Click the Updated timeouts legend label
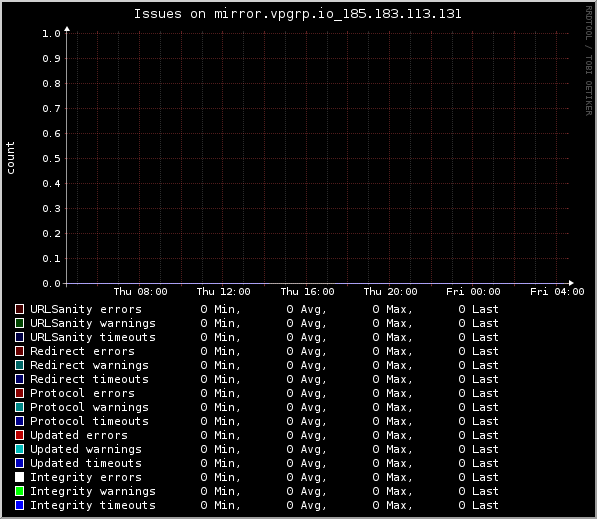The width and height of the screenshot is (597, 519). pos(86,463)
